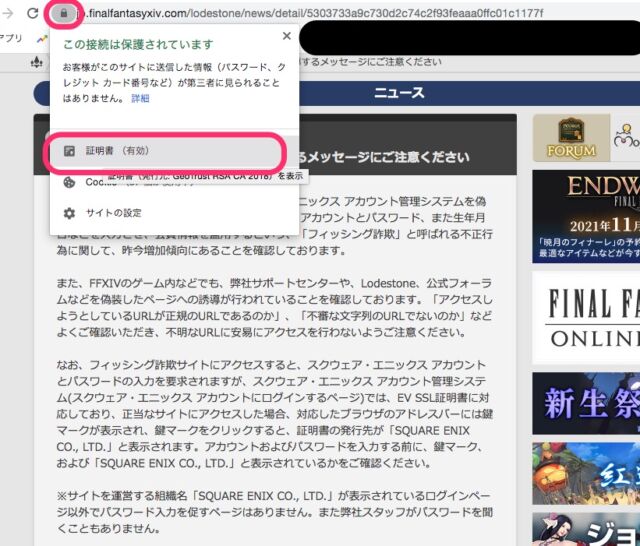Close the connection security popup

(x=287, y=36)
